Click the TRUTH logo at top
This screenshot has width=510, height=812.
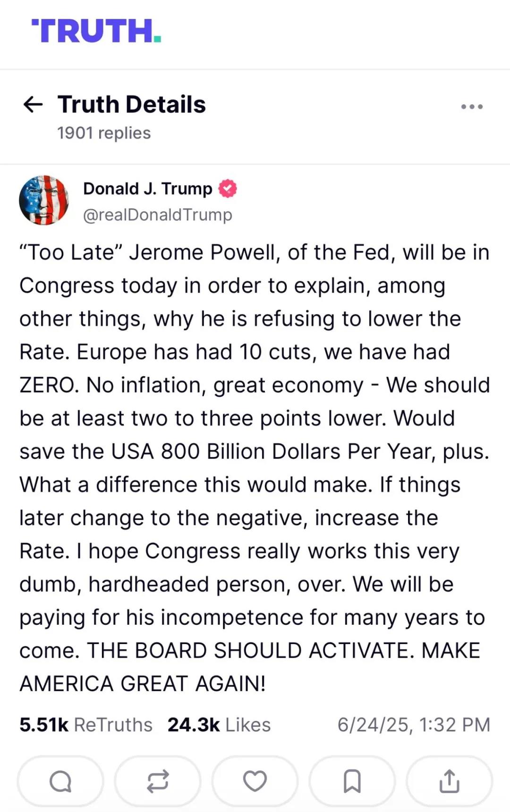96,31
